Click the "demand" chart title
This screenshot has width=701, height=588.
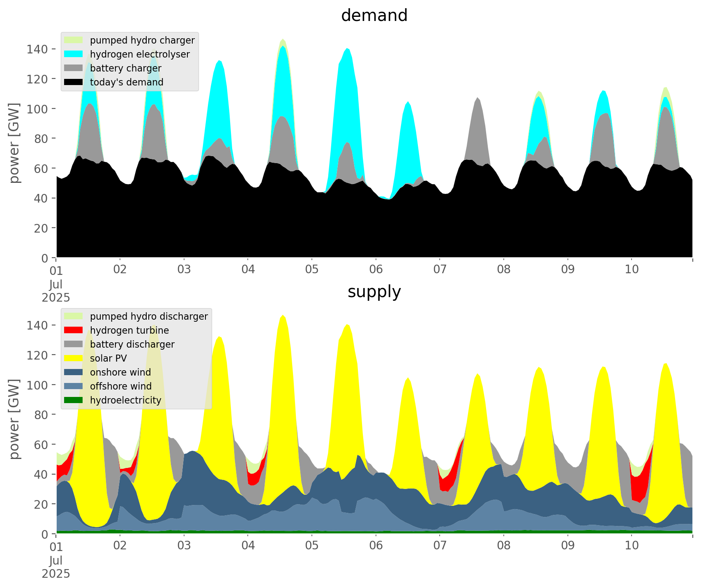click(x=374, y=16)
